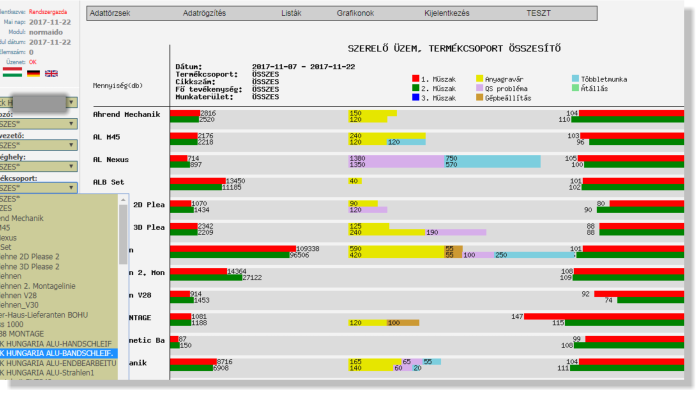
Task: Expand the first blurred sidebar dropdown
Action: (x=71, y=102)
